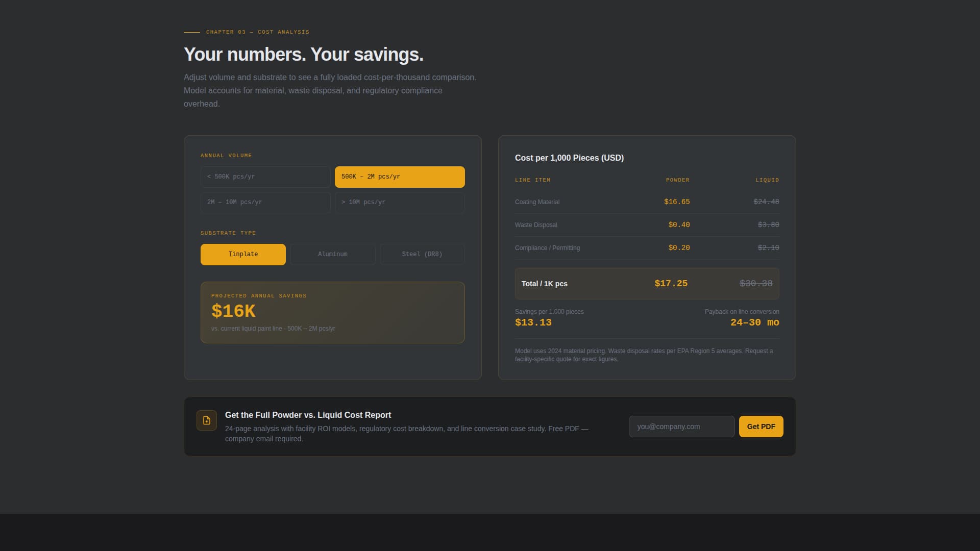The image size is (980, 551).
Task: Select the 2M – 10M pcs/yr volume
Action: (265, 202)
